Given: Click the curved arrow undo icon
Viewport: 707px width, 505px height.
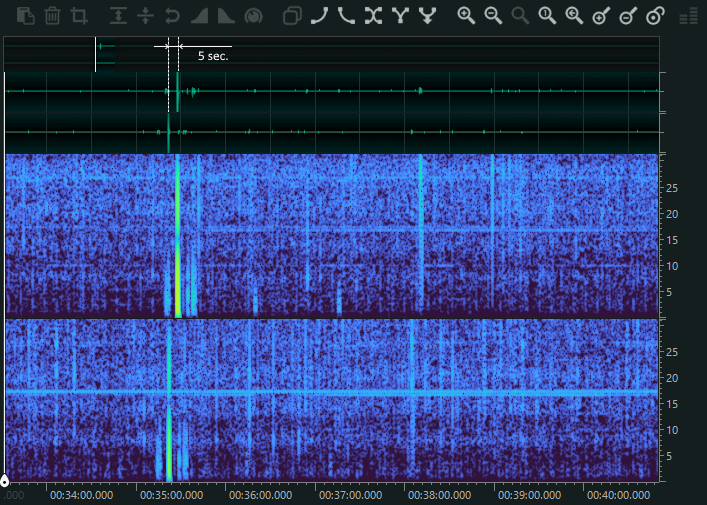Looking at the screenshot, I should (172, 16).
